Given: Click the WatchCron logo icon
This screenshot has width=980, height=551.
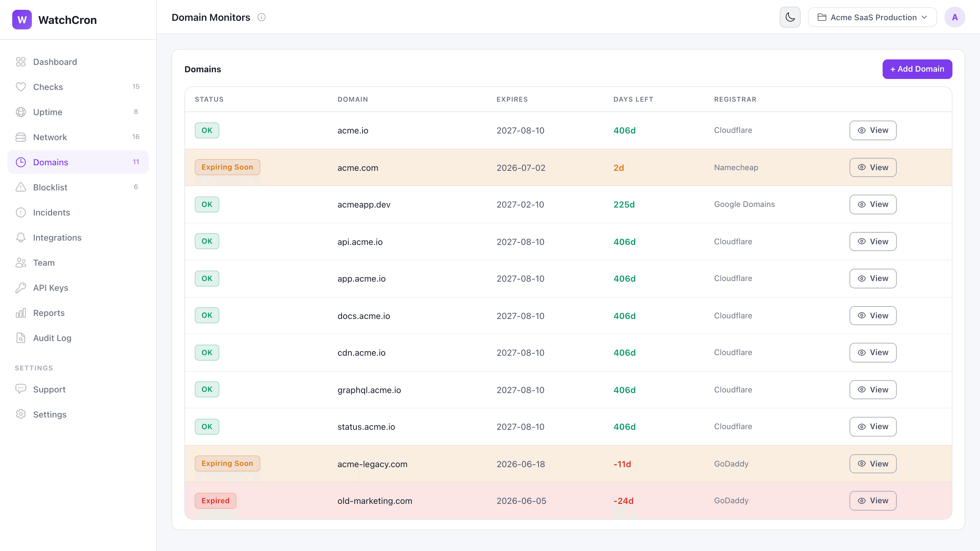Looking at the screenshot, I should [22, 20].
